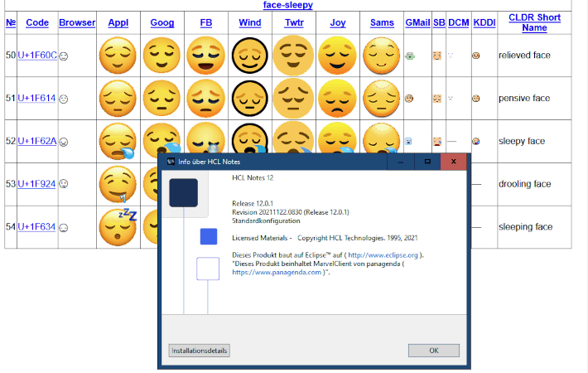Click the Browser column header link
Screen dimensions: 588x373
coord(77,22)
